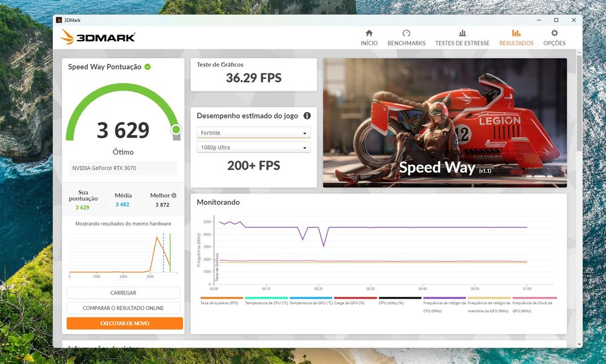Click the info icon next to Melhor
606x364 pixels.
[174, 196]
